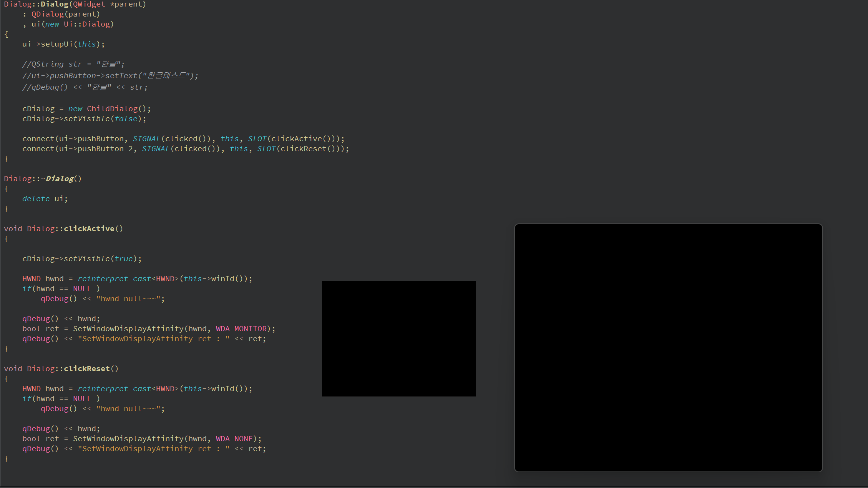The image size is (868, 488).
Task: Click the WDA_MONITOR constant in code
Action: pos(241,329)
